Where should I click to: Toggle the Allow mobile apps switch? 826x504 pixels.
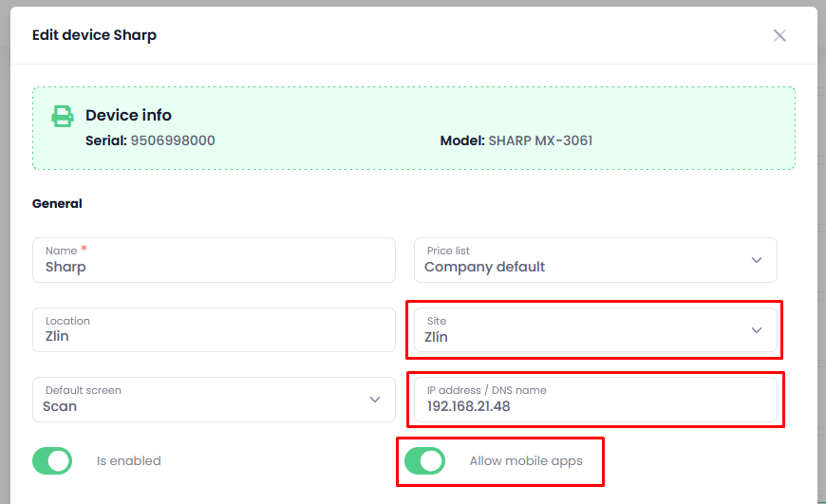pyautogui.click(x=424, y=461)
